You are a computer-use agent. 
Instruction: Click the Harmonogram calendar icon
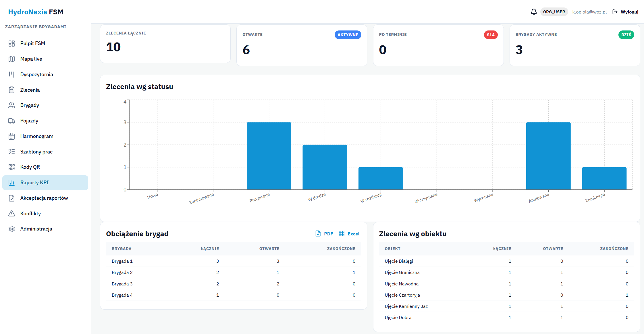click(x=11, y=136)
